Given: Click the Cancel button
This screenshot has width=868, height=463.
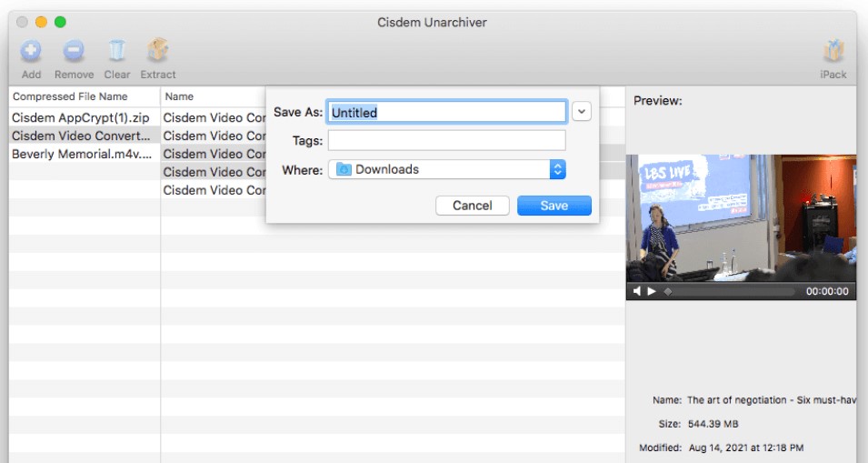Looking at the screenshot, I should click(x=473, y=206).
